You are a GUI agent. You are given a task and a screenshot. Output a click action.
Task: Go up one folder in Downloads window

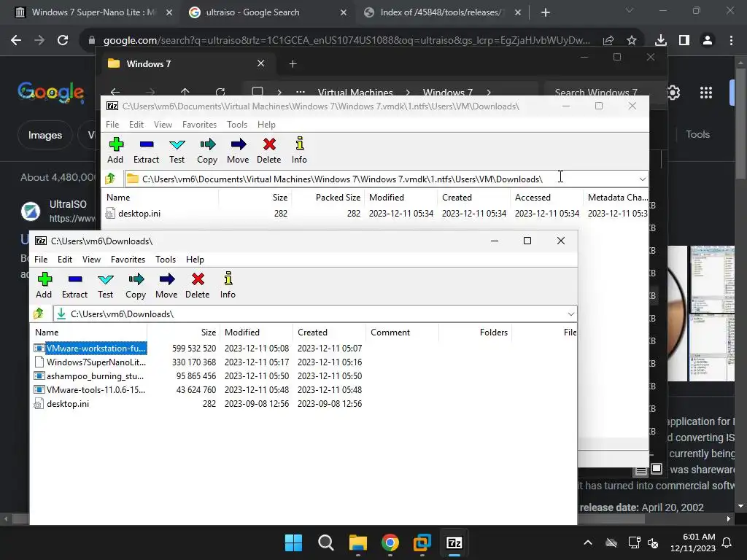[39, 314]
